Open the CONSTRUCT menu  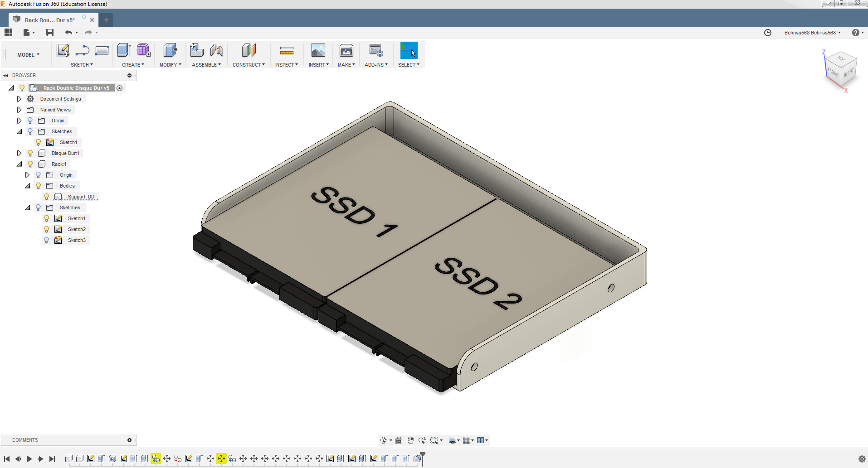pyautogui.click(x=249, y=65)
